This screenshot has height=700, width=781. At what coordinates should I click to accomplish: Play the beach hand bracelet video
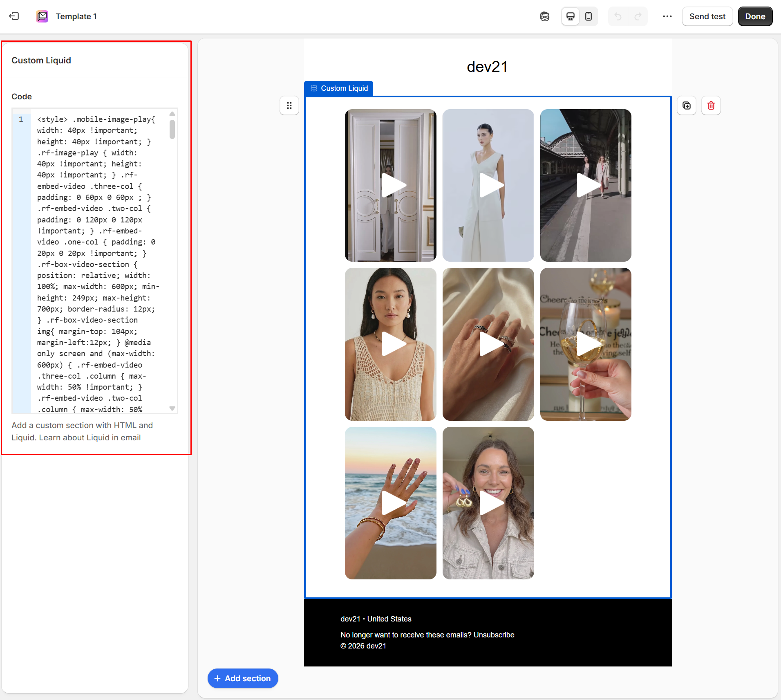(x=391, y=503)
